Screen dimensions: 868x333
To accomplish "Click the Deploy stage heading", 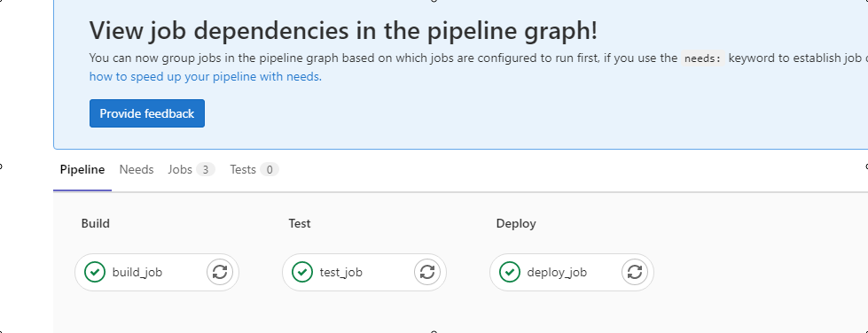I will [516, 223].
